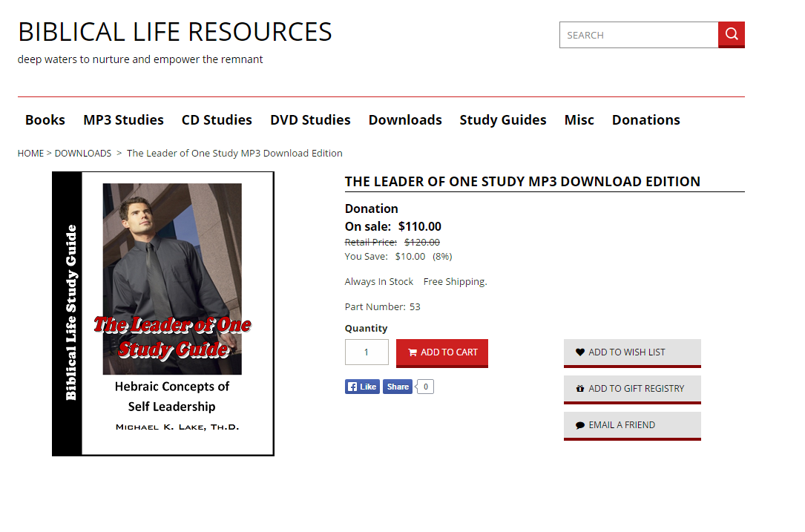Select Study Guides in the navigation
805x532 pixels.
pos(503,120)
